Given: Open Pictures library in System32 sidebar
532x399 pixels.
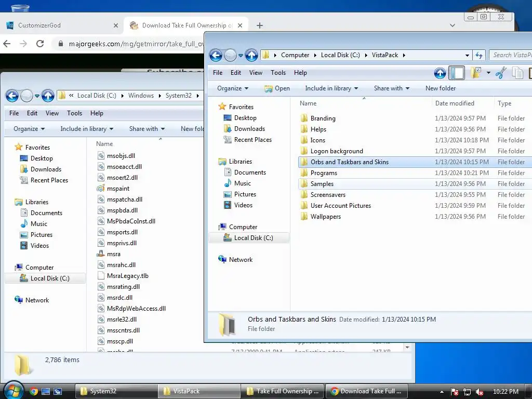Looking at the screenshot, I should coord(42,235).
